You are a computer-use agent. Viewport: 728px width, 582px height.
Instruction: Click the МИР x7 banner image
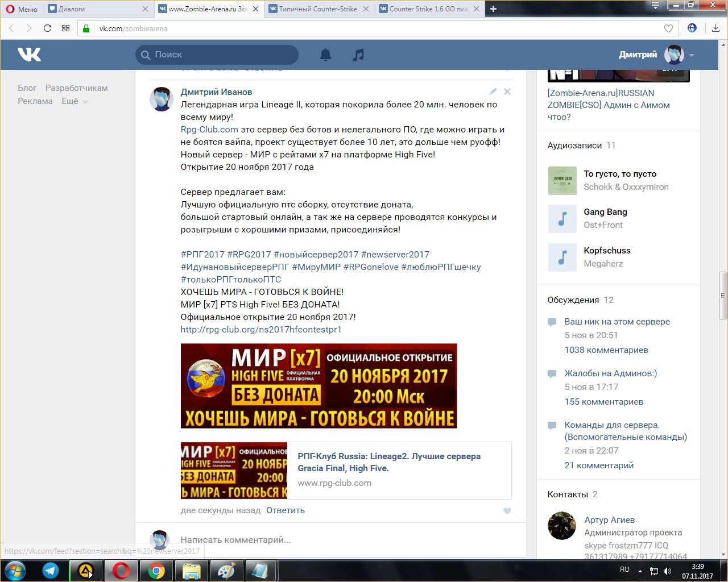319,386
